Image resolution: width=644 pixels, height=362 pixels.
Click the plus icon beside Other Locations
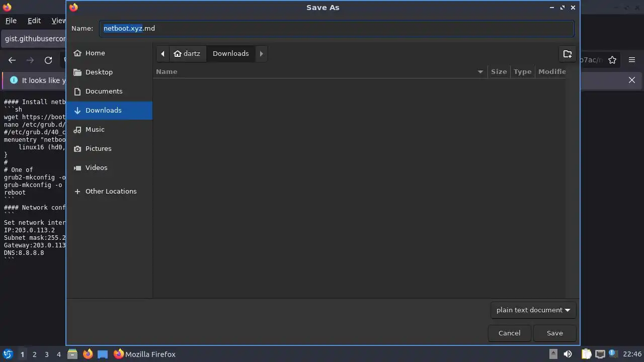point(77,191)
